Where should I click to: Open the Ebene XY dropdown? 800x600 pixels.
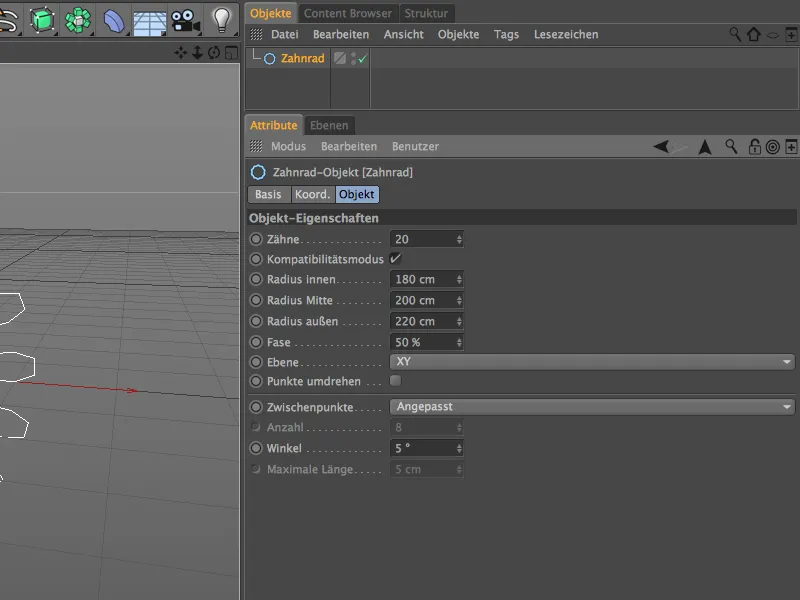click(x=592, y=362)
